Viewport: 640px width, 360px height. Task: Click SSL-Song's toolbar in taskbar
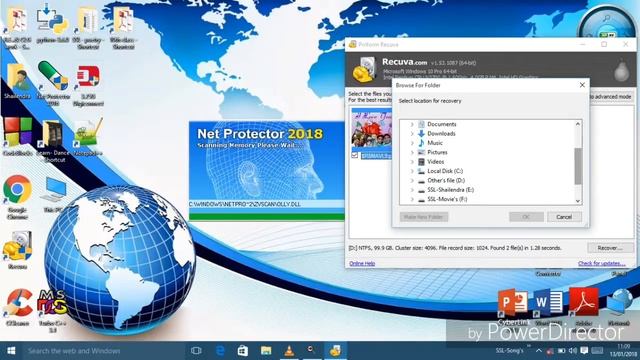(509, 351)
